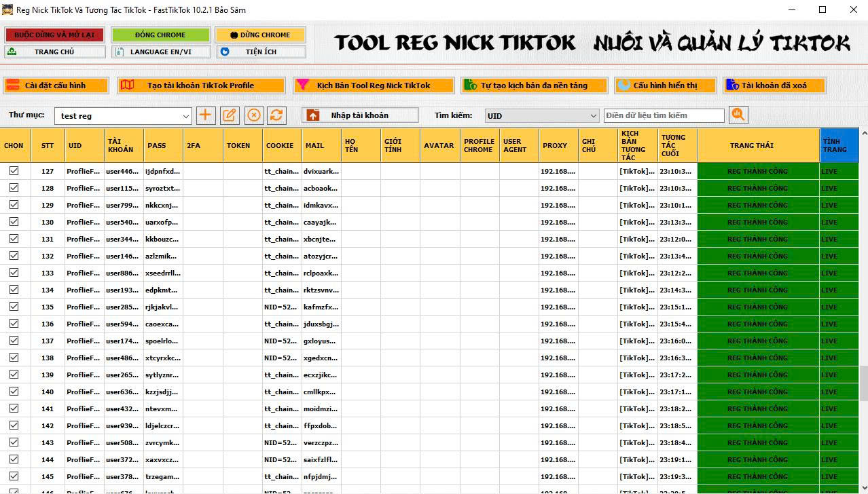Viewport: 868px width, 494px height.
Task: Click the account cell user446 in row 127
Action: click(x=123, y=171)
